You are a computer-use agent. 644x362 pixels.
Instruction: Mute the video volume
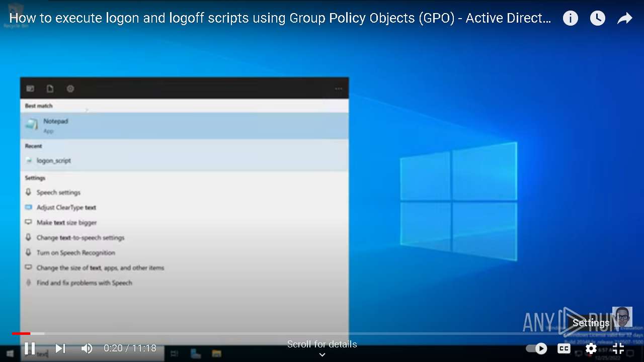[87, 348]
